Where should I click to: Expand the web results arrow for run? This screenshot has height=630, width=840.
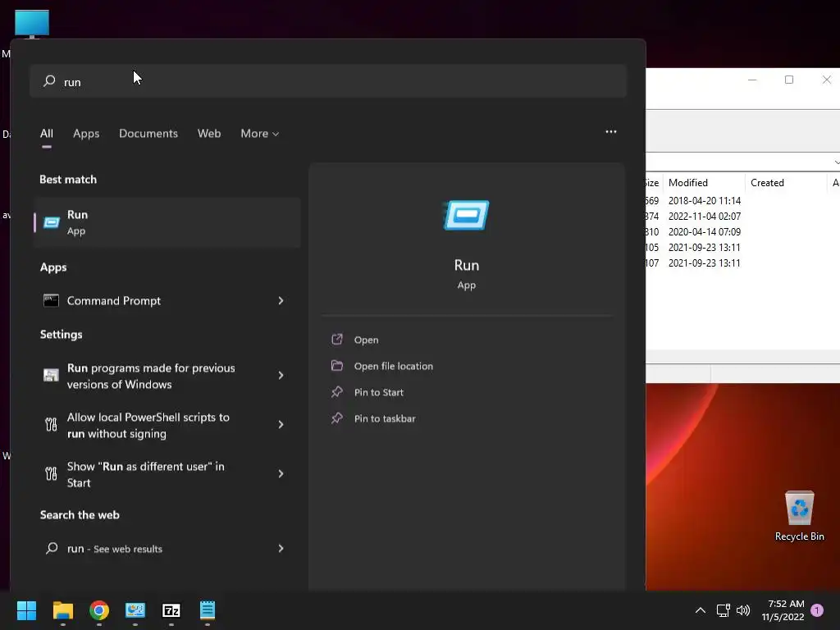click(281, 548)
